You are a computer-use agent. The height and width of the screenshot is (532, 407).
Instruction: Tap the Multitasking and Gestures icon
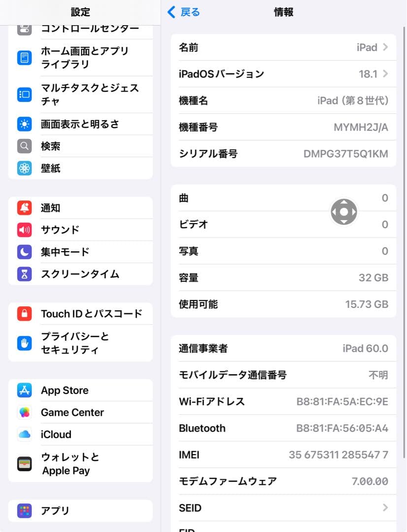[x=25, y=94]
